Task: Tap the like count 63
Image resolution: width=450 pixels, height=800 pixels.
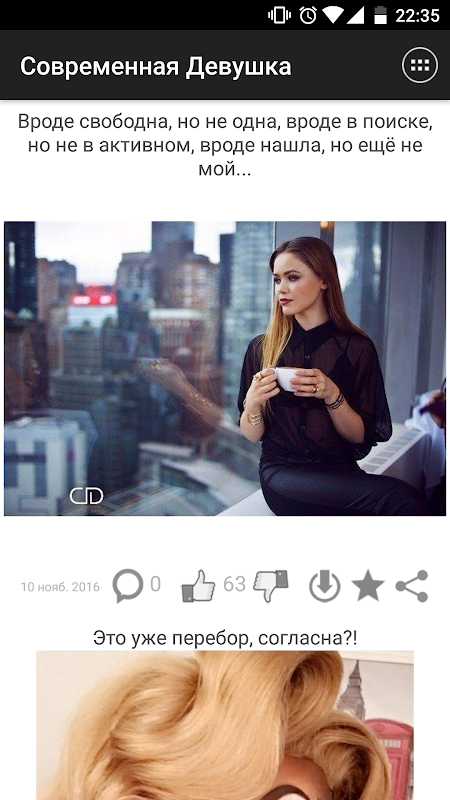Action: [x=235, y=584]
